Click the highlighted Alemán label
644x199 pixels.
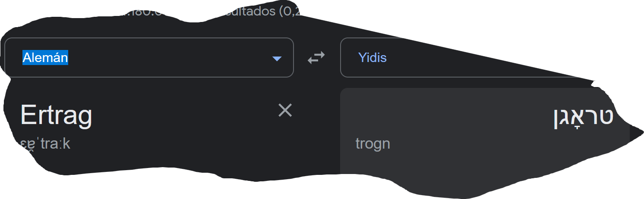coord(45,57)
